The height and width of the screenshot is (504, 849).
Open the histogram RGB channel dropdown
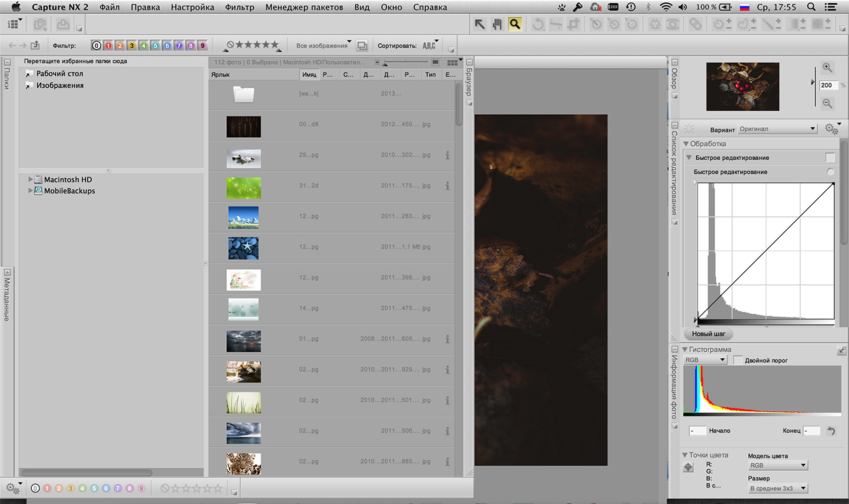pyautogui.click(x=706, y=360)
